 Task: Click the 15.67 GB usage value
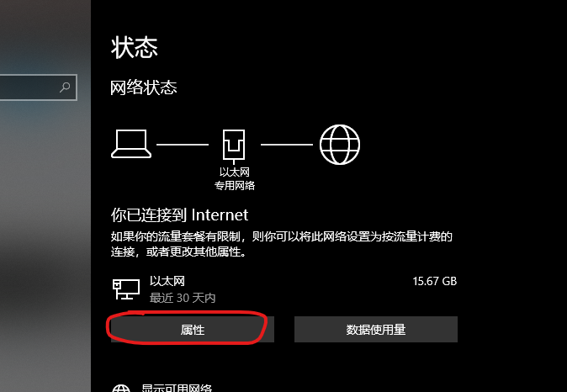(x=435, y=281)
